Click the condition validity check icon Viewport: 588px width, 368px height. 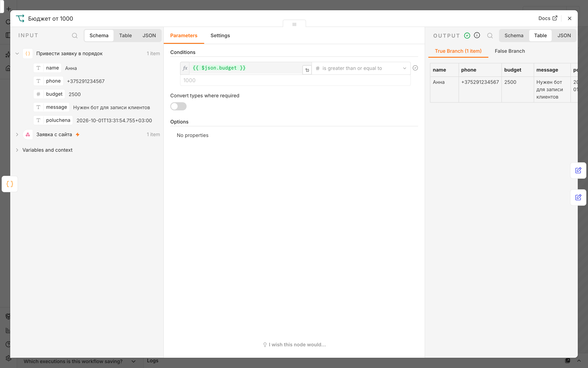tap(415, 68)
